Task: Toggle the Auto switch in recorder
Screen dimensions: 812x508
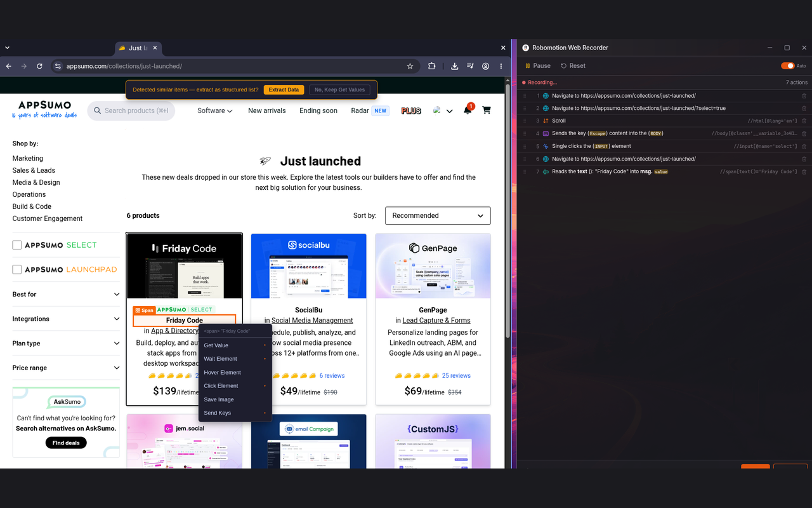Action: (x=787, y=66)
